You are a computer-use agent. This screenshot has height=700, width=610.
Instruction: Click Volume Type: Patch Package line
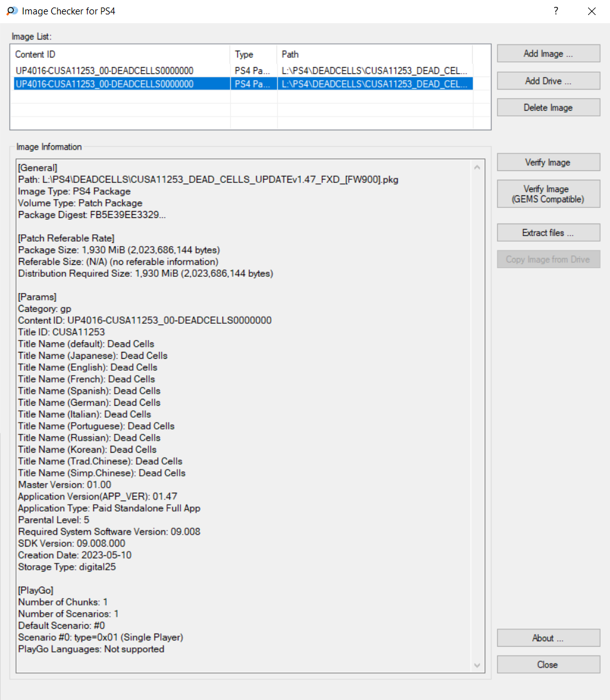(x=80, y=203)
